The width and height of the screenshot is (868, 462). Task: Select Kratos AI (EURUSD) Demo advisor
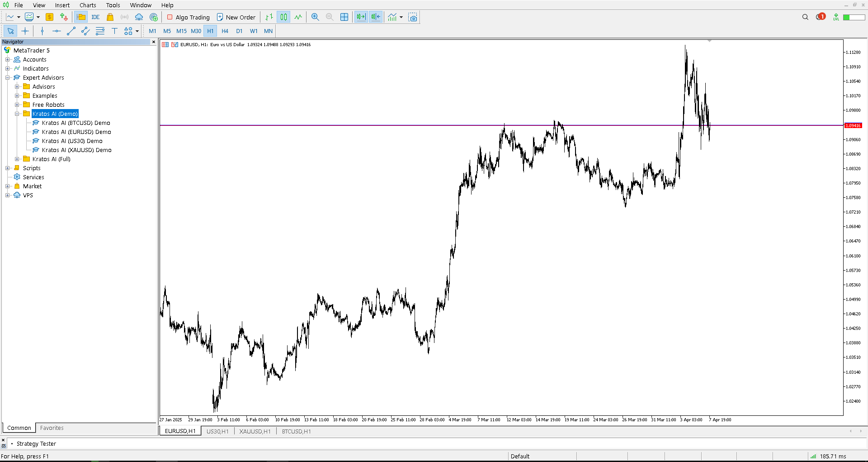click(76, 132)
